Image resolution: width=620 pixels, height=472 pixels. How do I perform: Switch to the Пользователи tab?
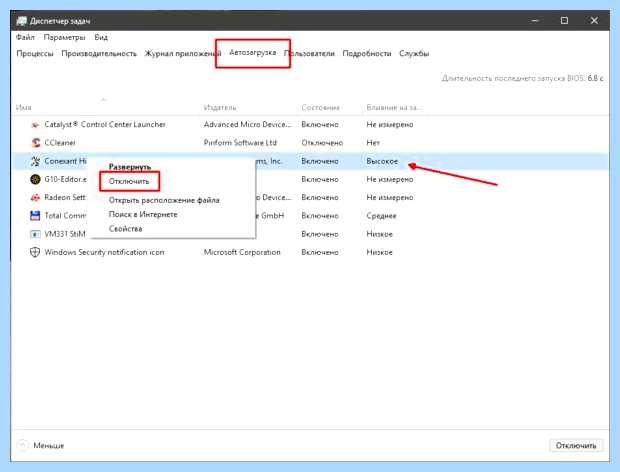pyautogui.click(x=309, y=53)
